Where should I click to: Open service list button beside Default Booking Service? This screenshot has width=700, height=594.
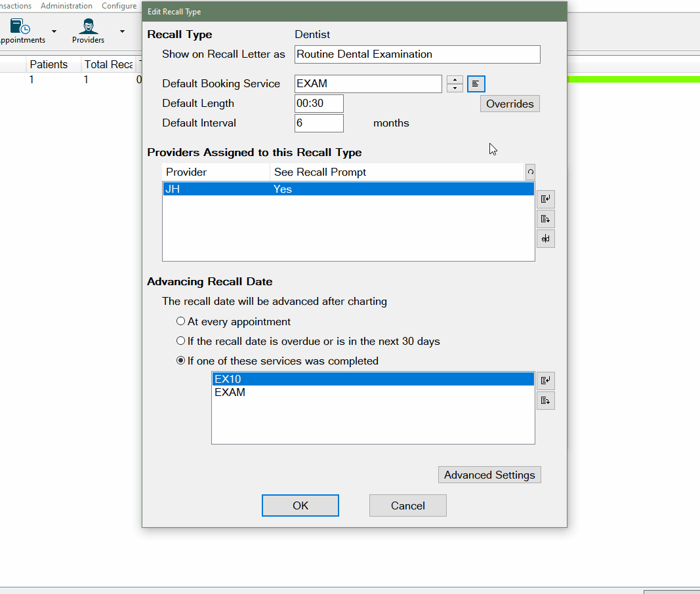[476, 83]
